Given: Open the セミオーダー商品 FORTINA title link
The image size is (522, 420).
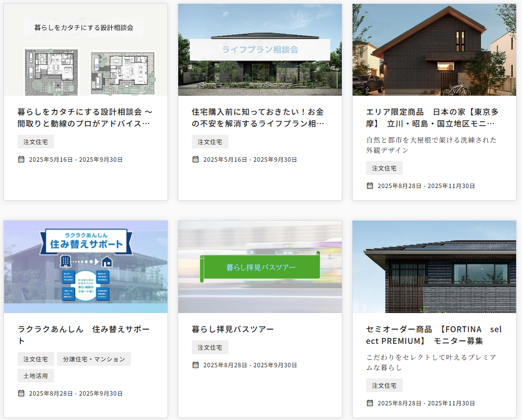Looking at the screenshot, I should tap(434, 335).
